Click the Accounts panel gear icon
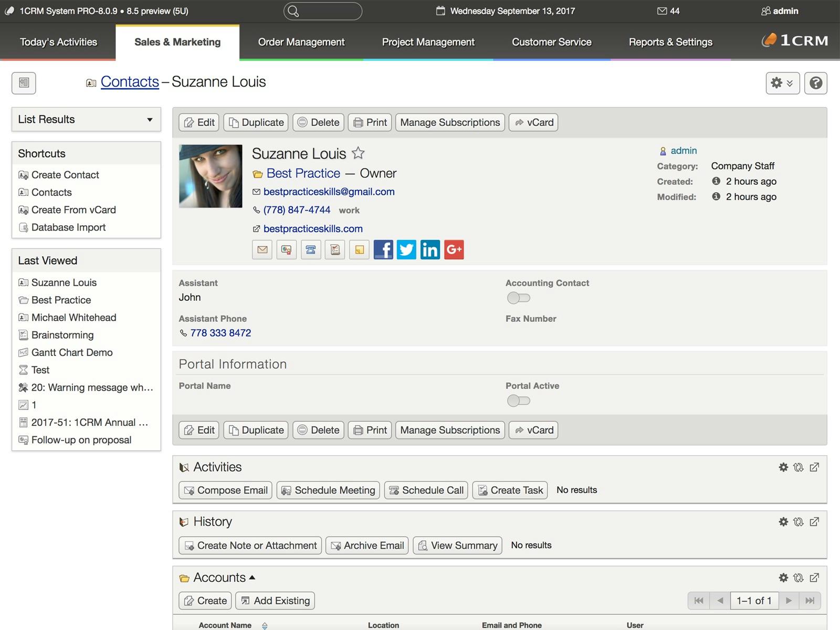The width and height of the screenshot is (840, 630). tap(783, 577)
